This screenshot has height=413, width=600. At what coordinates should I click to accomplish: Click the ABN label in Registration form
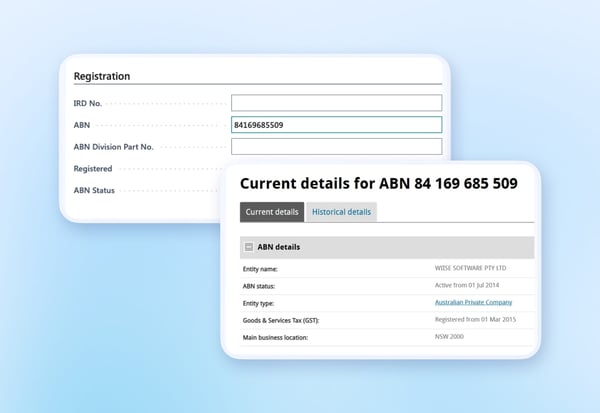pyautogui.click(x=82, y=125)
